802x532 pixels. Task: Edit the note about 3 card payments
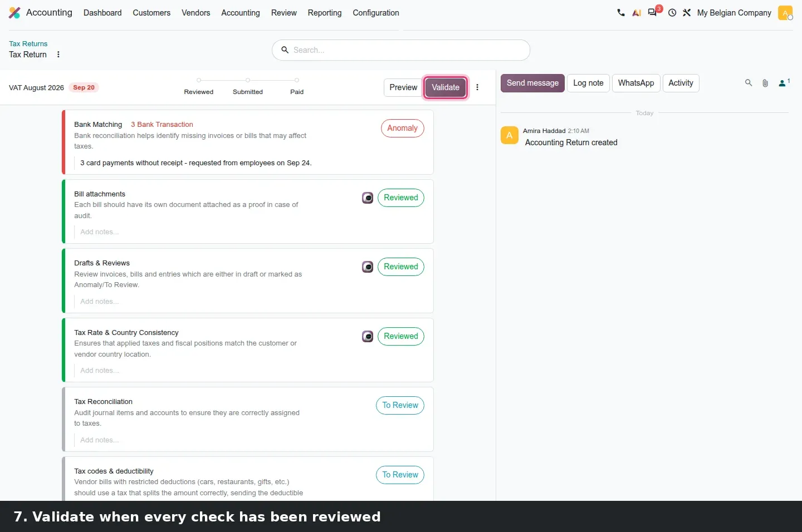tap(196, 163)
